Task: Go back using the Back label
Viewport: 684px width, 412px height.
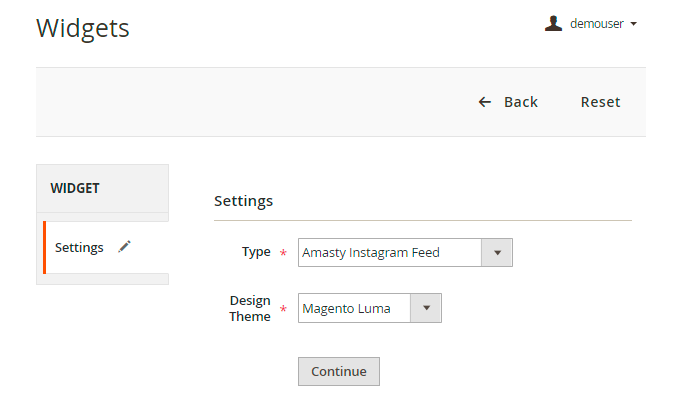Action: point(521,102)
